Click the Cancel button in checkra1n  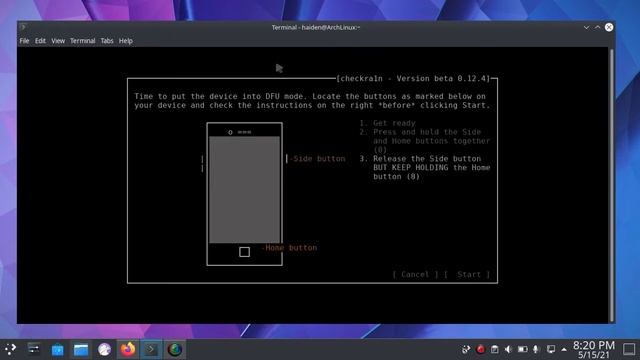[x=415, y=274]
